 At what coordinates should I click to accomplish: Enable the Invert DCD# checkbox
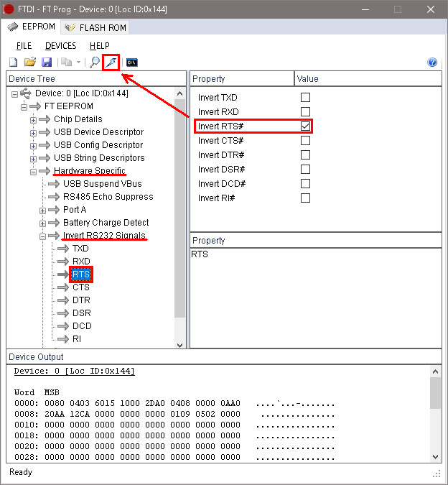pyautogui.click(x=305, y=184)
